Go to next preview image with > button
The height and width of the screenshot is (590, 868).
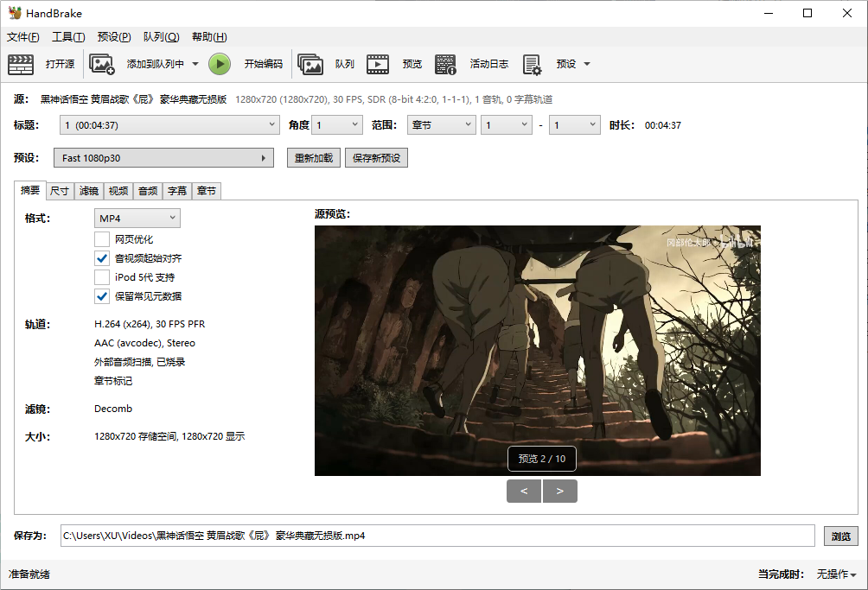point(560,492)
